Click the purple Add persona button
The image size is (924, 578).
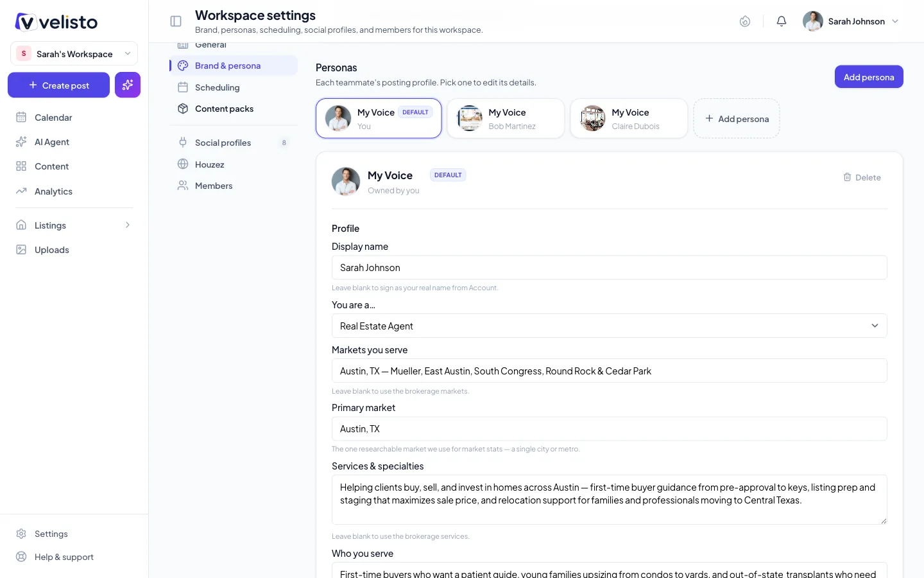coord(869,76)
